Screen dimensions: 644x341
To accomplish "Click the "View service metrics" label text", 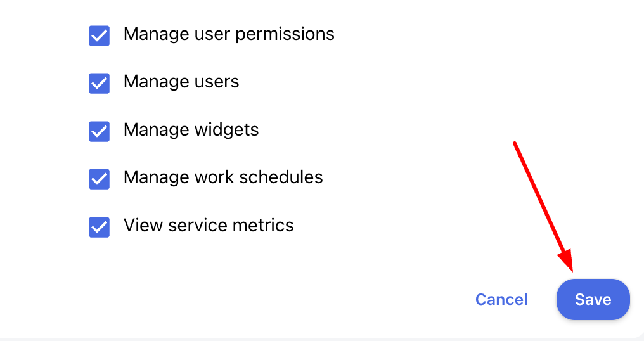I will point(209,226).
